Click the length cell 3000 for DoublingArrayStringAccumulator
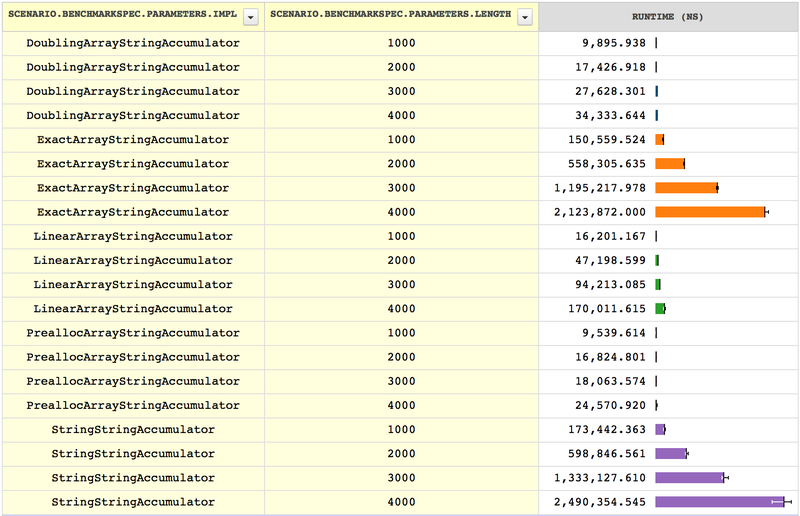 pos(401,92)
